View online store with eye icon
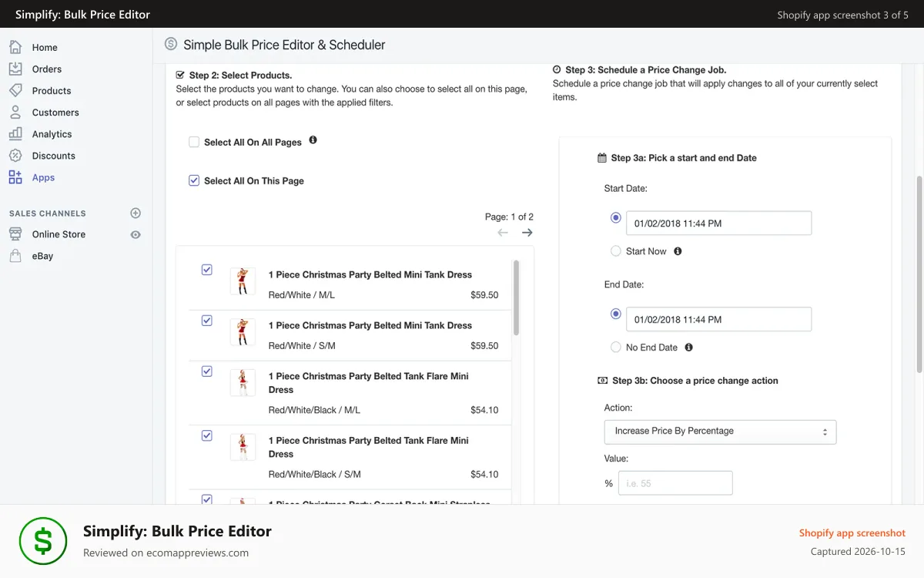The width and height of the screenshot is (924, 578). tap(136, 234)
